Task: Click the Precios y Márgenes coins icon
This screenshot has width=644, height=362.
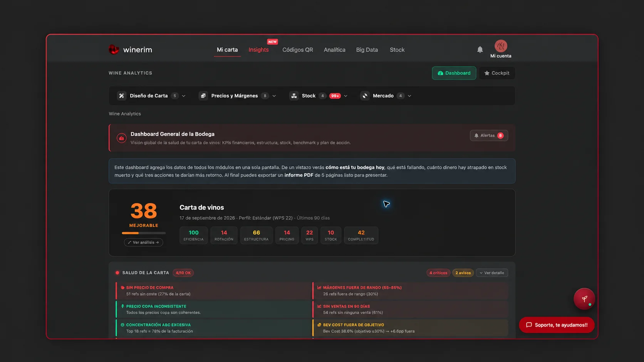Action: 203,96
